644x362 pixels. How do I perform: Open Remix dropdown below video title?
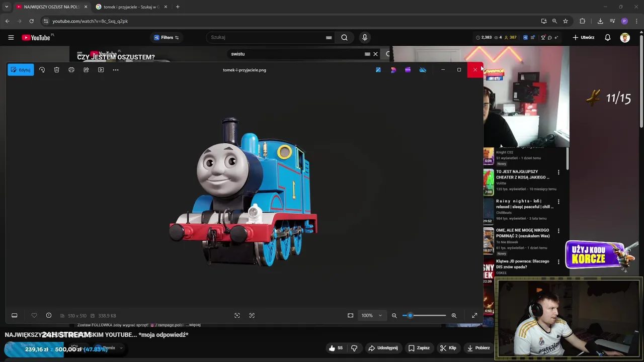click(x=110, y=348)
